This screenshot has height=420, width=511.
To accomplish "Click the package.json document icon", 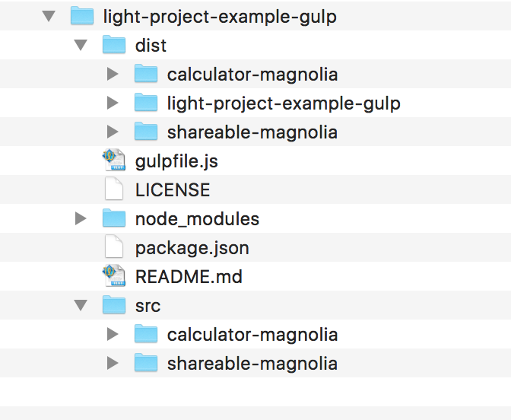I will (113, 247).
